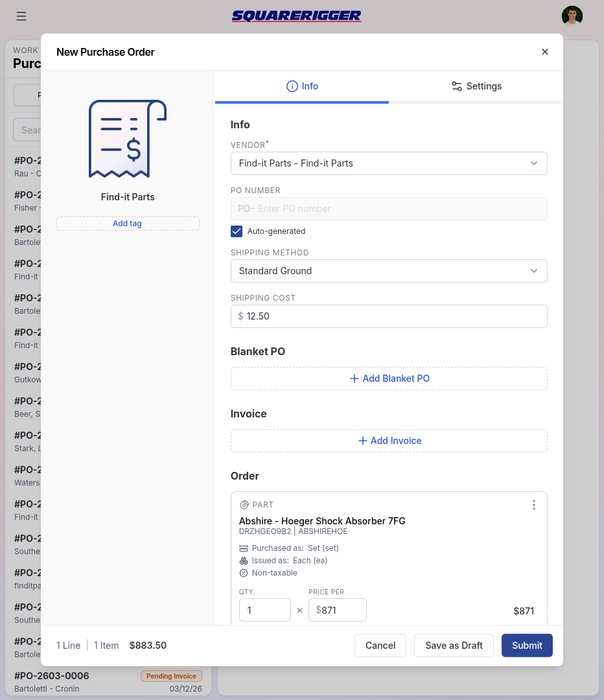Click the Info tab icon
This screenshot has height=700, width=604.
(x=292, y=86)
